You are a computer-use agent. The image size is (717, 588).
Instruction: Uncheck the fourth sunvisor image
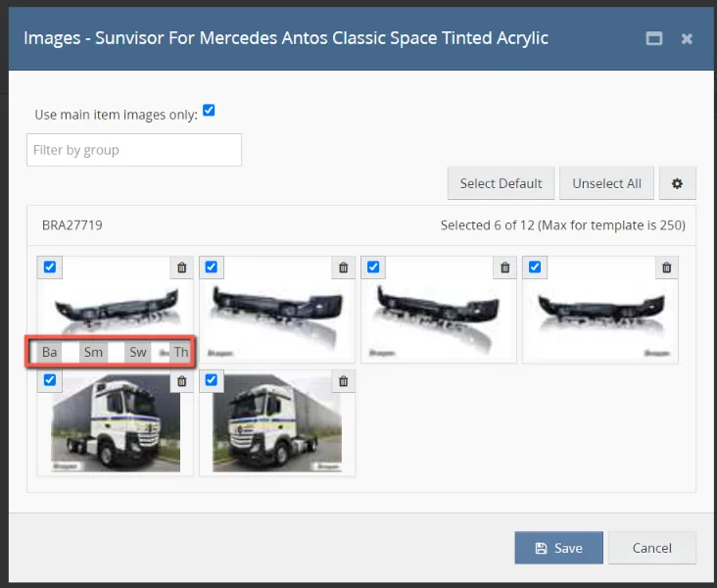(x=535, y=267)
